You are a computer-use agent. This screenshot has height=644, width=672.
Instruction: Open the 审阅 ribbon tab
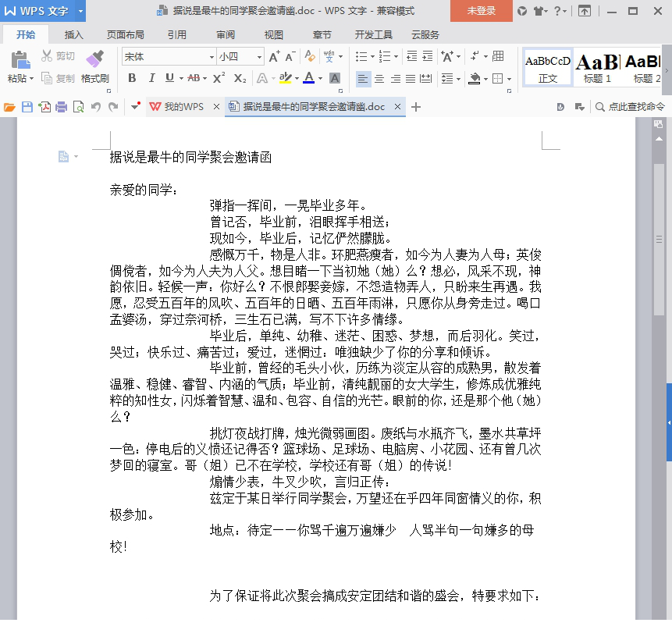(x=226, y=34)
